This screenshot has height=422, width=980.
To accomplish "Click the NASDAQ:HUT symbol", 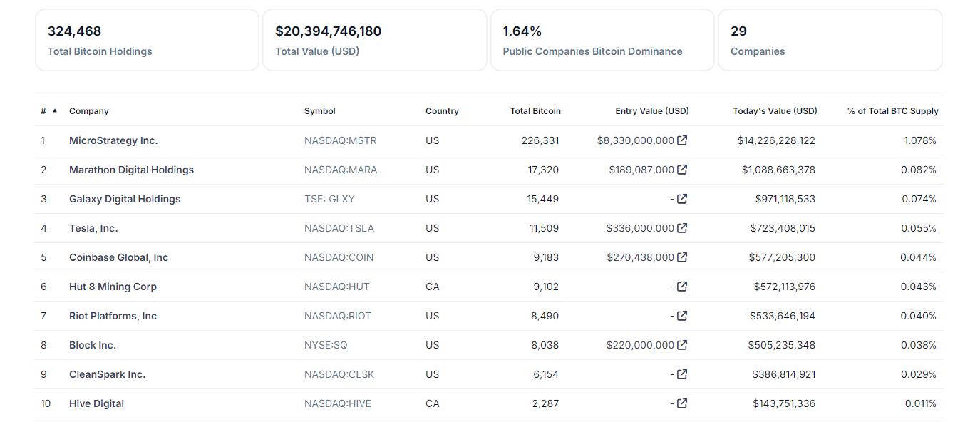I will pyautogui.click(x=337, y=287).
